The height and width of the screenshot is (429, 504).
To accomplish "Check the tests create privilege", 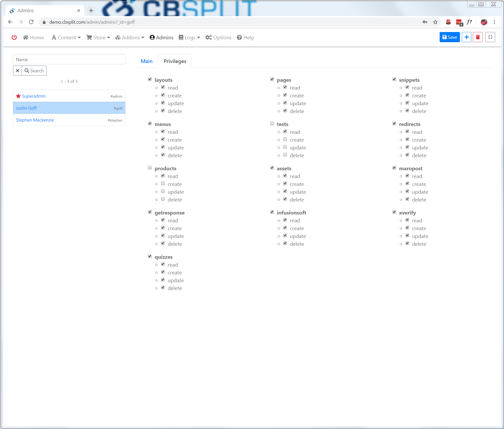I will tap(285, 139).
